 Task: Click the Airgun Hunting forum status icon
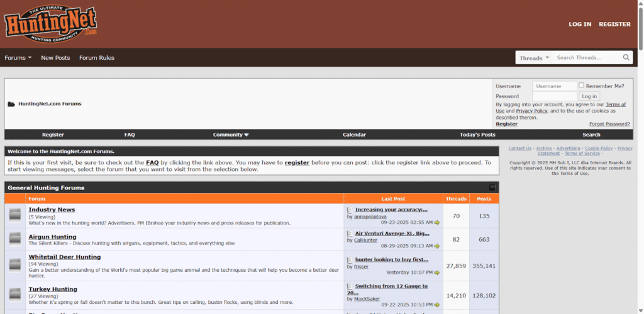pyautogui.click(x=15, y=239)
